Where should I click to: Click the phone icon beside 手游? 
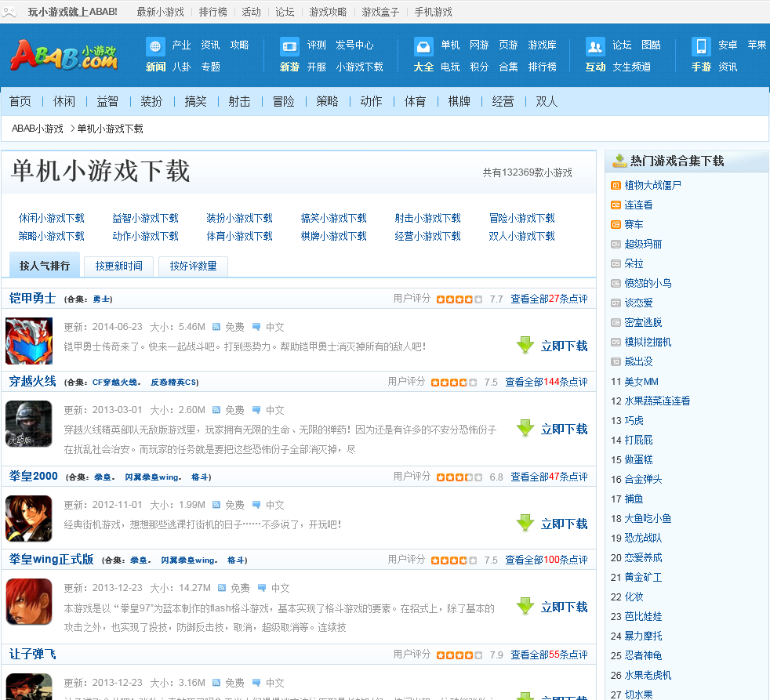pos(701,46)
